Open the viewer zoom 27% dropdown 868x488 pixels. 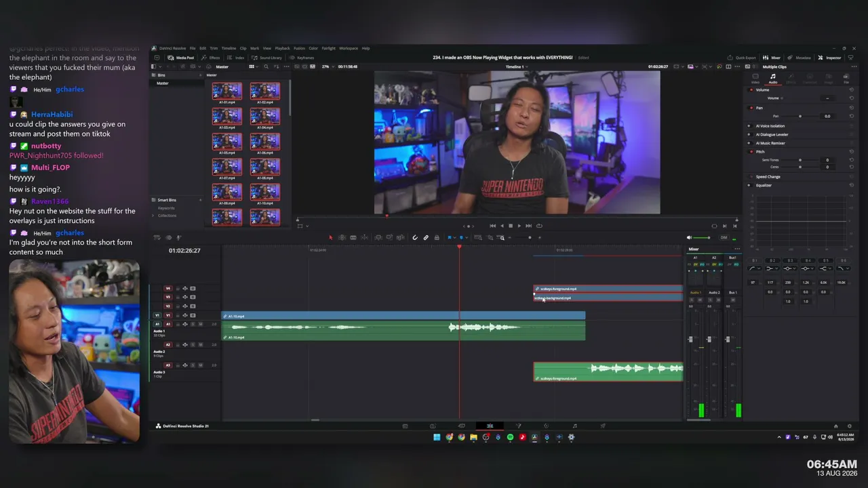pyautogui.click(x=328, y=66)
